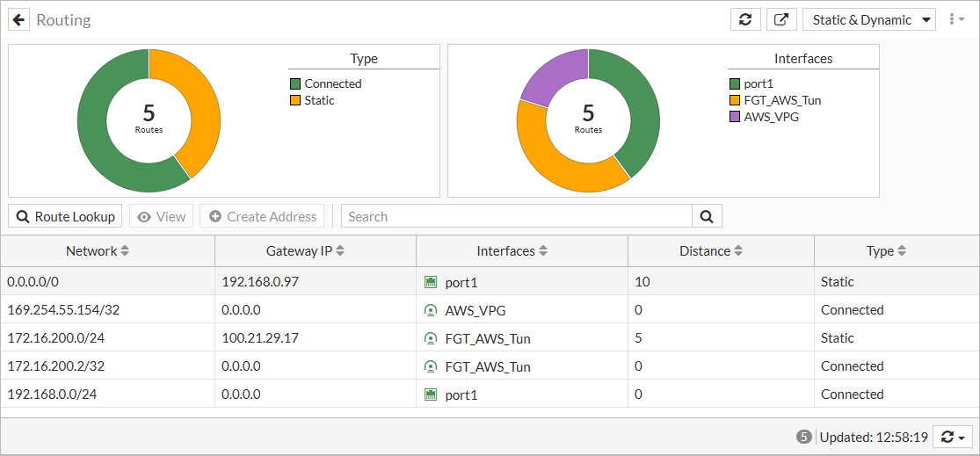
Task: Click the back arrow next to Routing
Action: point(19,19)
